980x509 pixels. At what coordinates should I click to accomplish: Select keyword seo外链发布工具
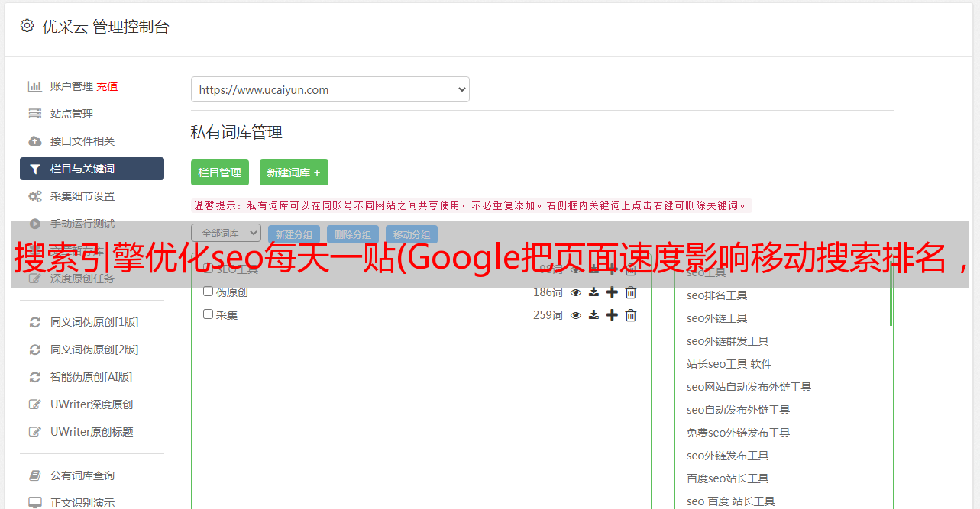pyautogui.click(x=728, y=456)
